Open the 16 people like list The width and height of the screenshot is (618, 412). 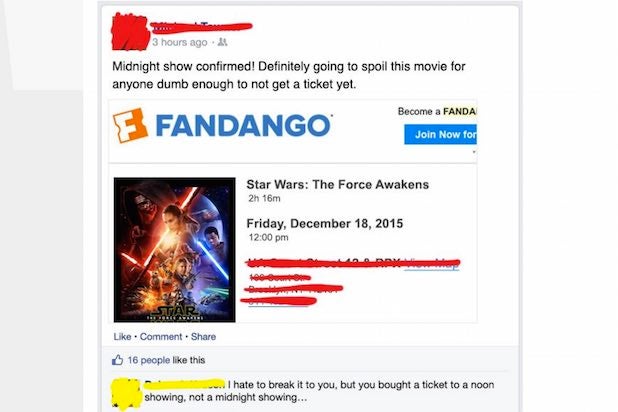149,360
